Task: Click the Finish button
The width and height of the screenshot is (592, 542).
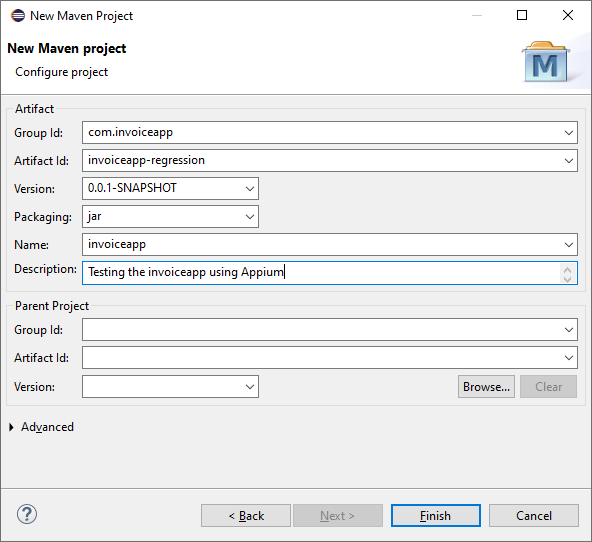Action: coord(436,515)
